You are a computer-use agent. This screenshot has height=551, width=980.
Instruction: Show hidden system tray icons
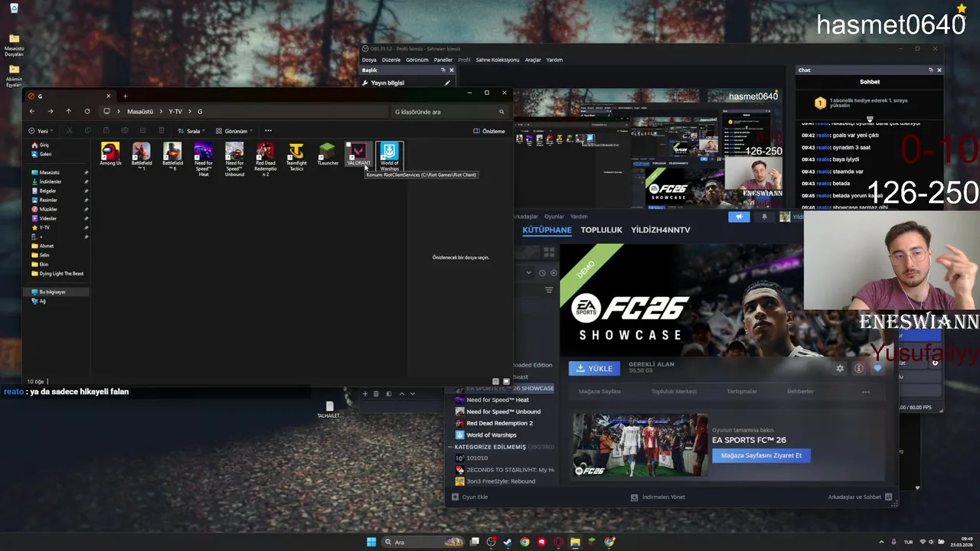881,542
